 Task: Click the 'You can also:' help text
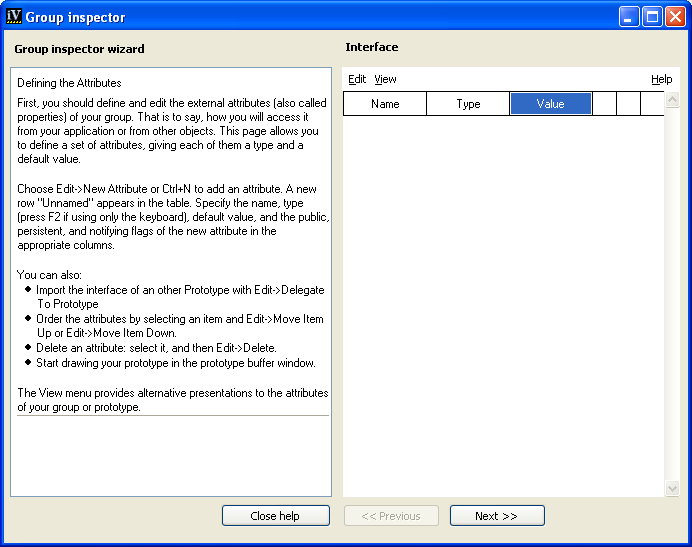49,275
